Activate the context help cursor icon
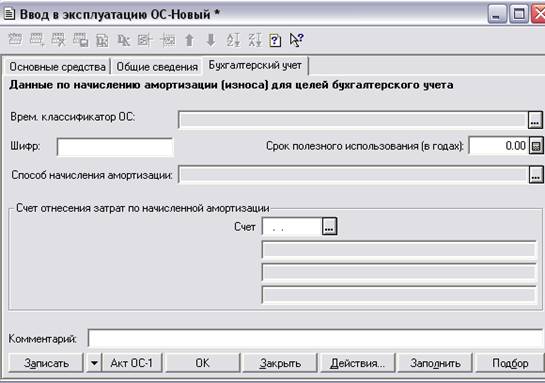Viewport: 545px width, 383px height. pos(296,40)
